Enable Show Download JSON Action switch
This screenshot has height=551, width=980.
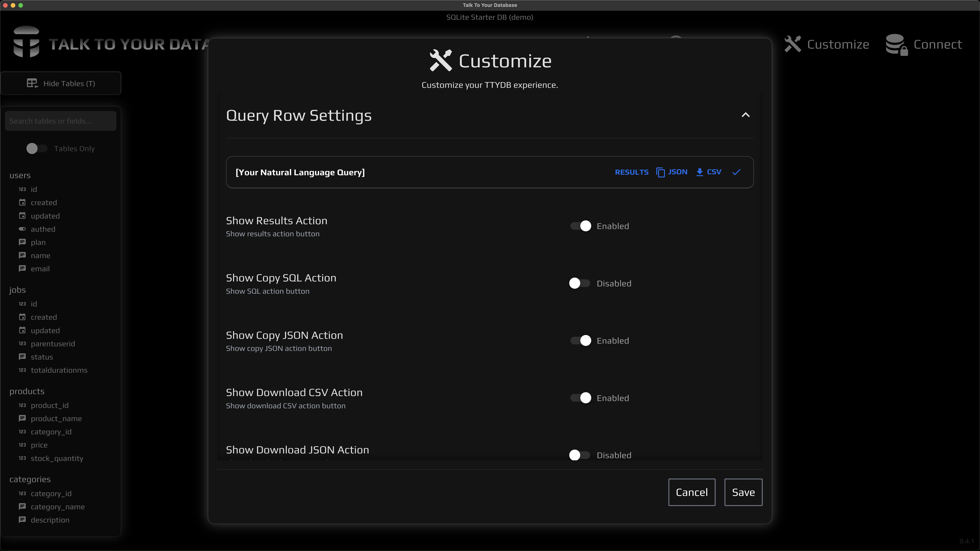[579, 455]
